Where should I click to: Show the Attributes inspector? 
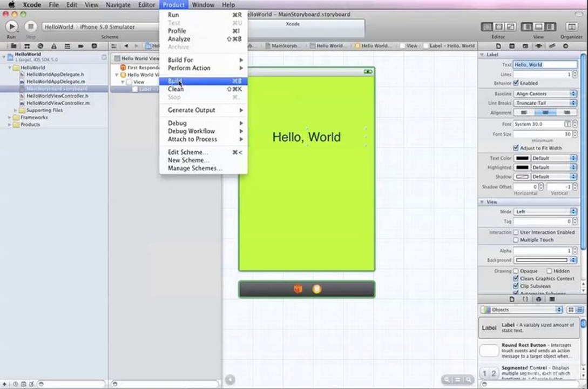point(539,46)
